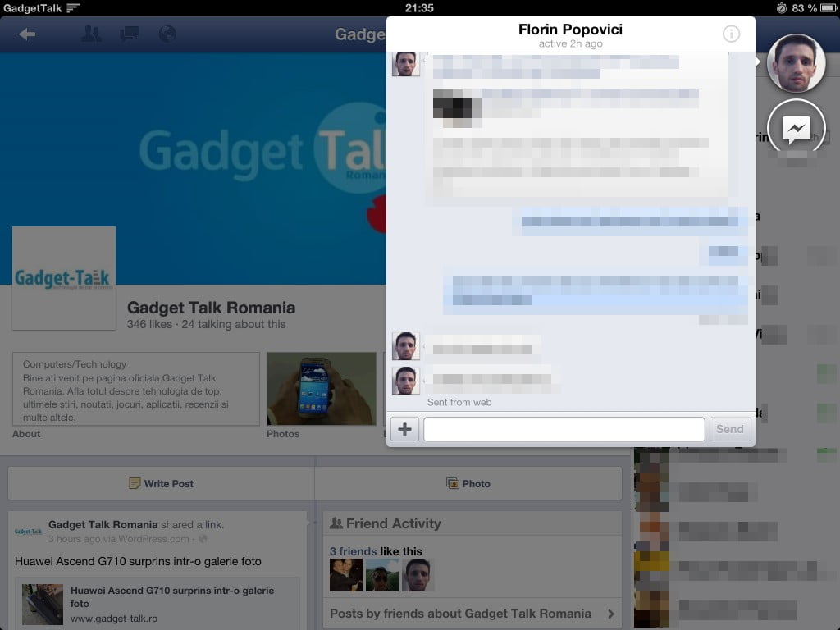Focus the message text field
Screen dimensions: 840x630
coord(564,429)
